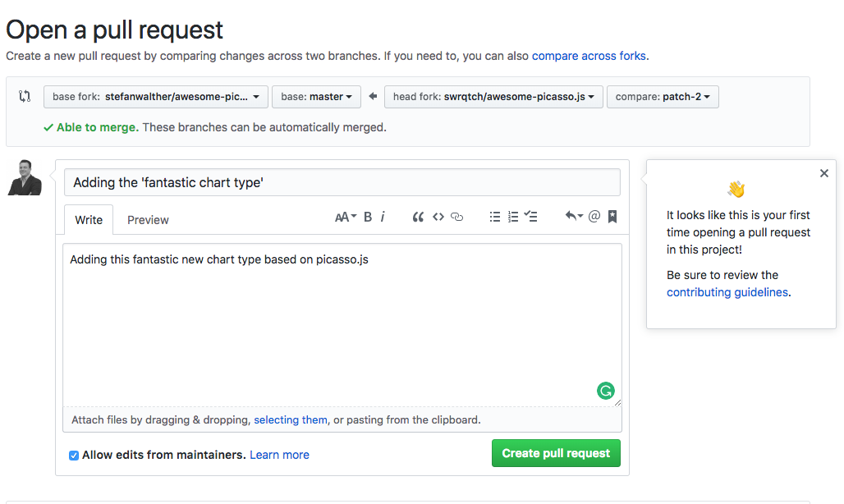The width and height of the screenshot is (844, 504).
Task: Add a task list
Action: coord(530,217)
